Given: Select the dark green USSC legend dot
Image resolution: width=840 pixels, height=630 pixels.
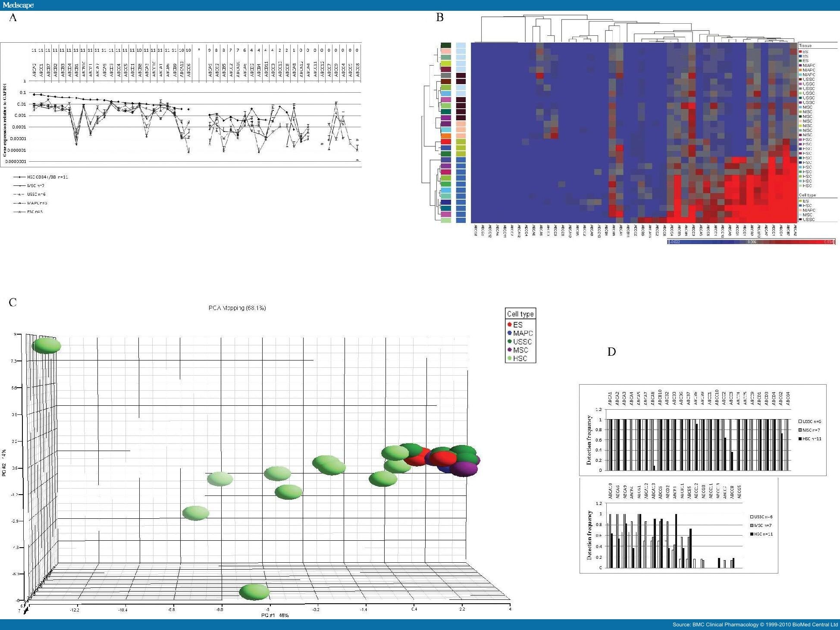Looking at the screenshot, I should click(510, 342).
